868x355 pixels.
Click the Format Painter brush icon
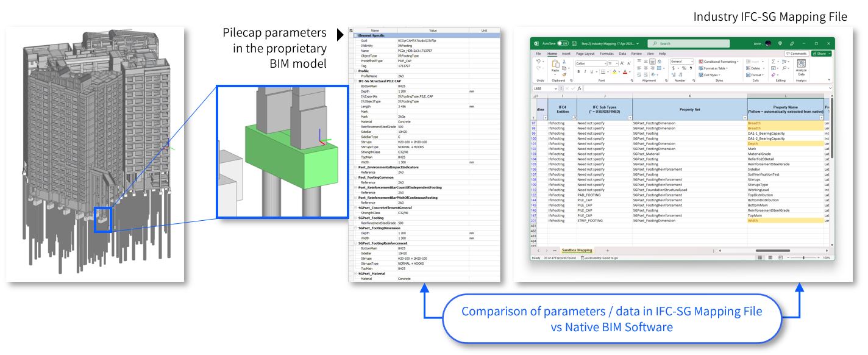pyautogui.click(x=564, y=75)
